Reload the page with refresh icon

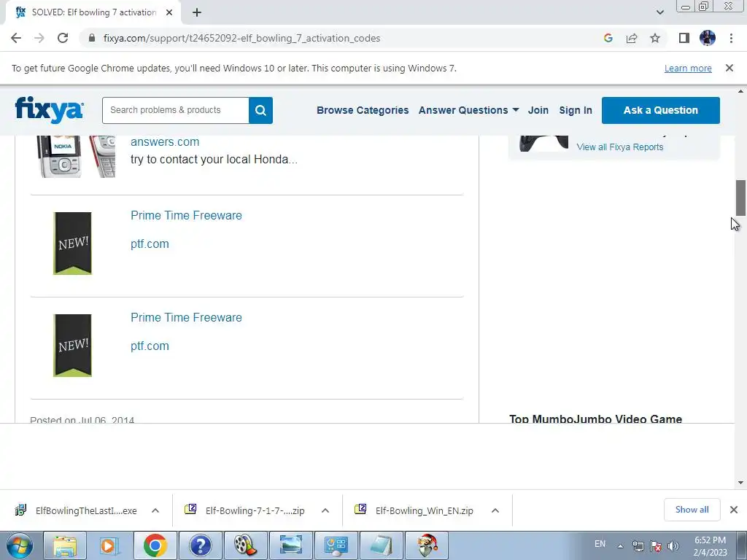pos(63,38)
